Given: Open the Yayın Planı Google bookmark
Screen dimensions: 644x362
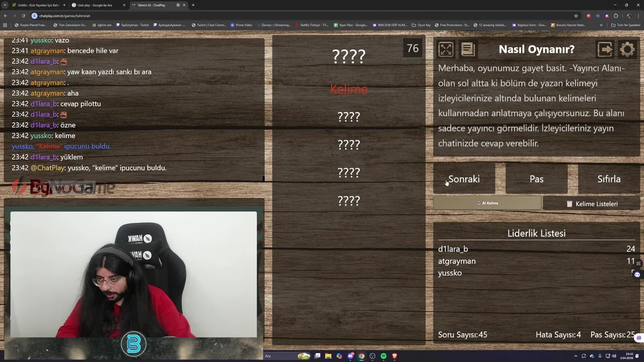Looking at the screenshot, I should click(x=350, y=25).
